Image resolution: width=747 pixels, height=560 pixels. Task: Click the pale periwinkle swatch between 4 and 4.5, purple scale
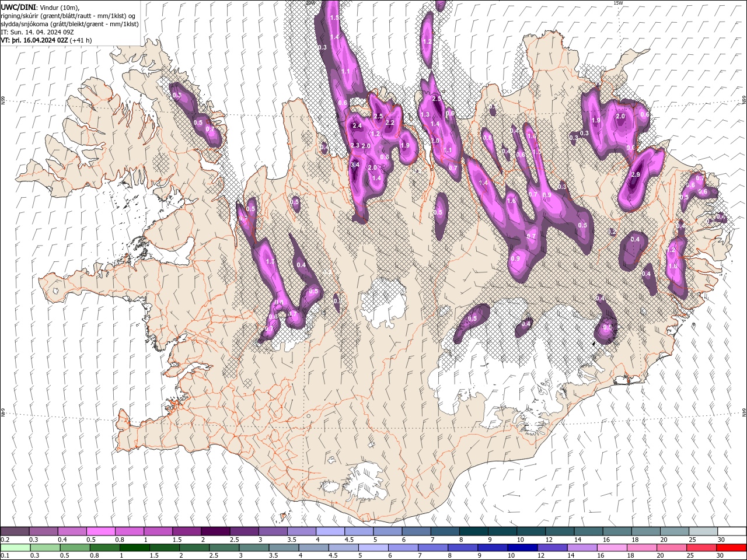coord(330,531)
